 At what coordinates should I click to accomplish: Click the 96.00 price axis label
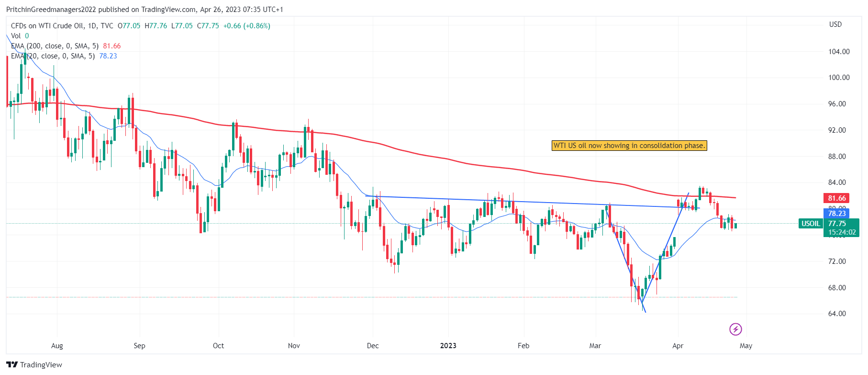click(x=837, y=104)
